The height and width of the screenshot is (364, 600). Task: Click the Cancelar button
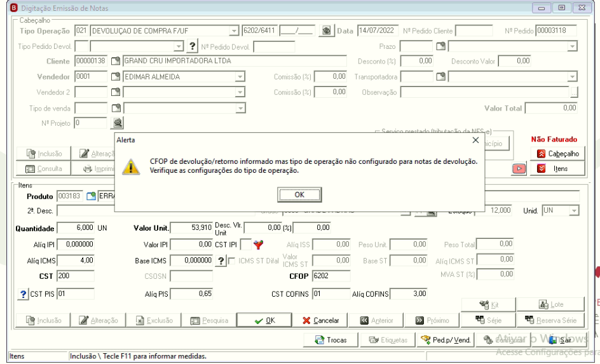(x=320, y=320)
